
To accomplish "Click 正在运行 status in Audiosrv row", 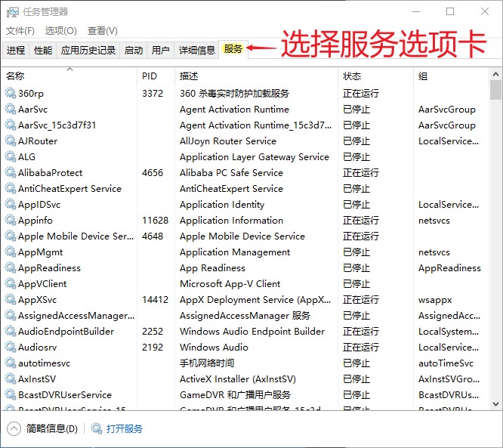I will [x=361, y=348].
